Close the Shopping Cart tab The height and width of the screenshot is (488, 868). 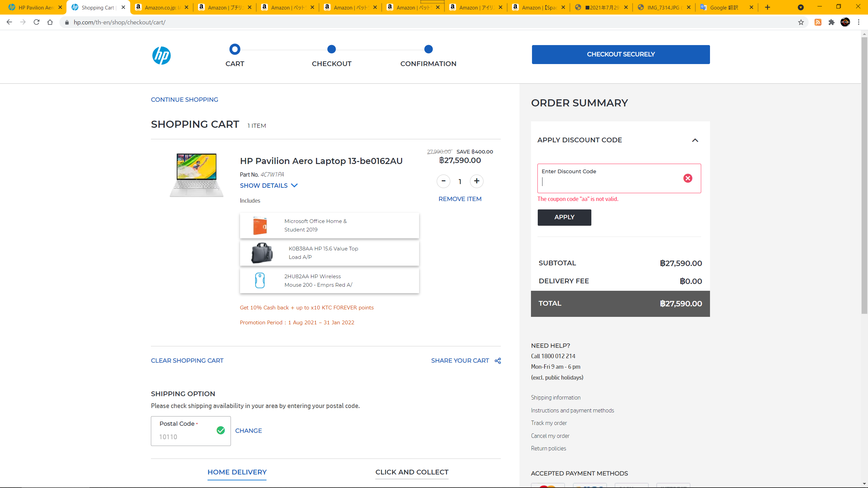point(123,7)
